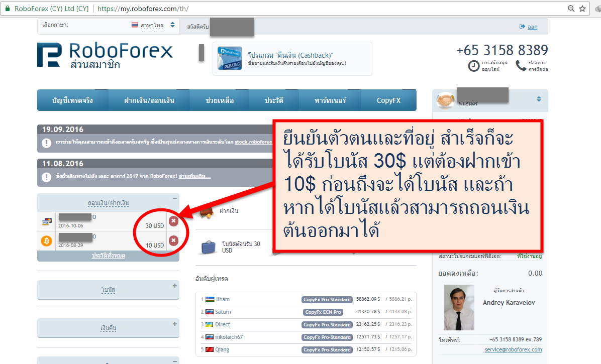601x364 pixels.
Task: Open the ฝากเงิน/ถอนเงิน menu
Action: (149, 100)
